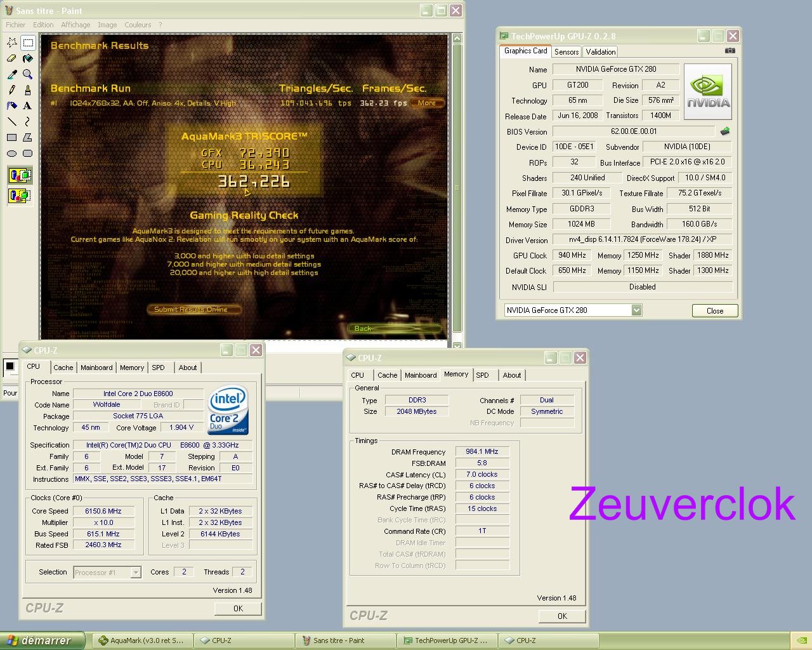The image size is (812, 650).
Task: Select the Airbrush spray tool
Action: point(11,105)
